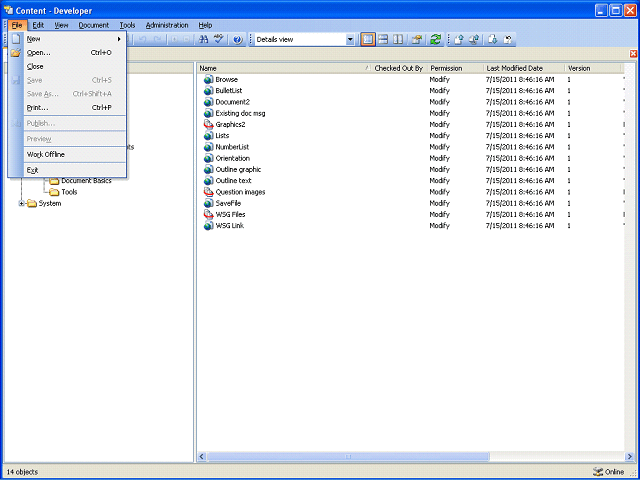Expand the New submenu arrow

click(119, 39)
